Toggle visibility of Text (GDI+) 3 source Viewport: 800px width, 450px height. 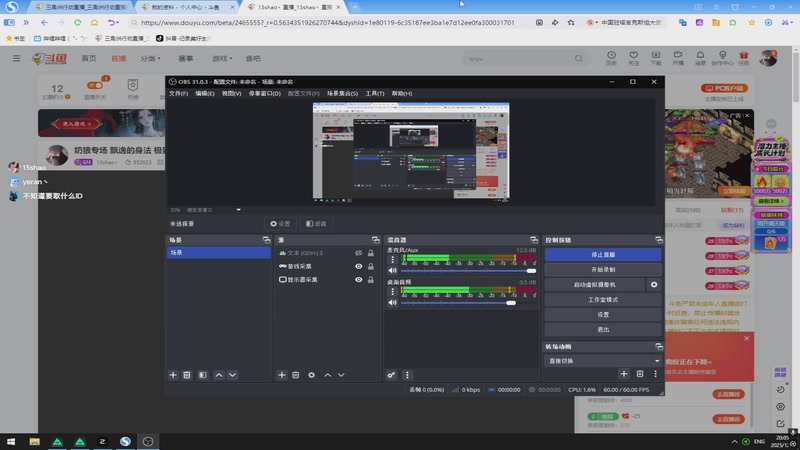click(x=359, y=253)
